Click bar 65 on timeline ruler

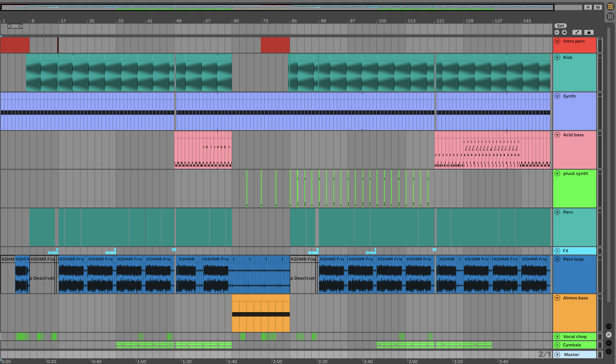(236, 21)
